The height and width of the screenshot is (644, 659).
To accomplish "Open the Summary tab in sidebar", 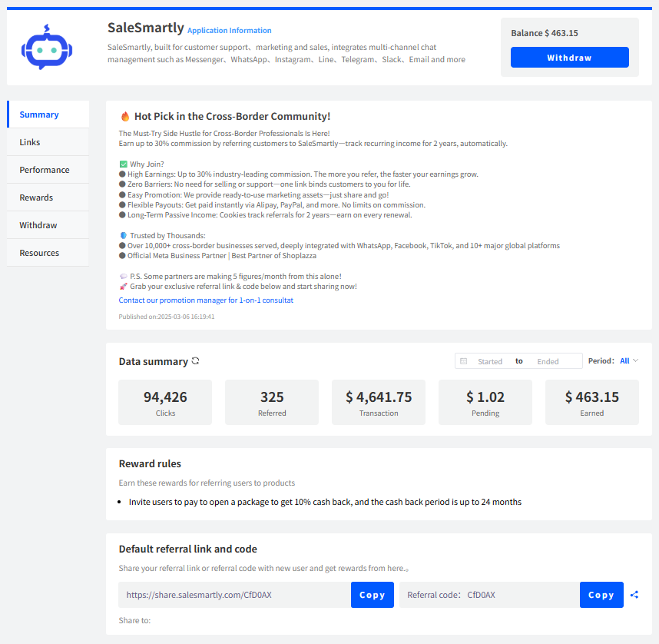I will click(48, 115).
